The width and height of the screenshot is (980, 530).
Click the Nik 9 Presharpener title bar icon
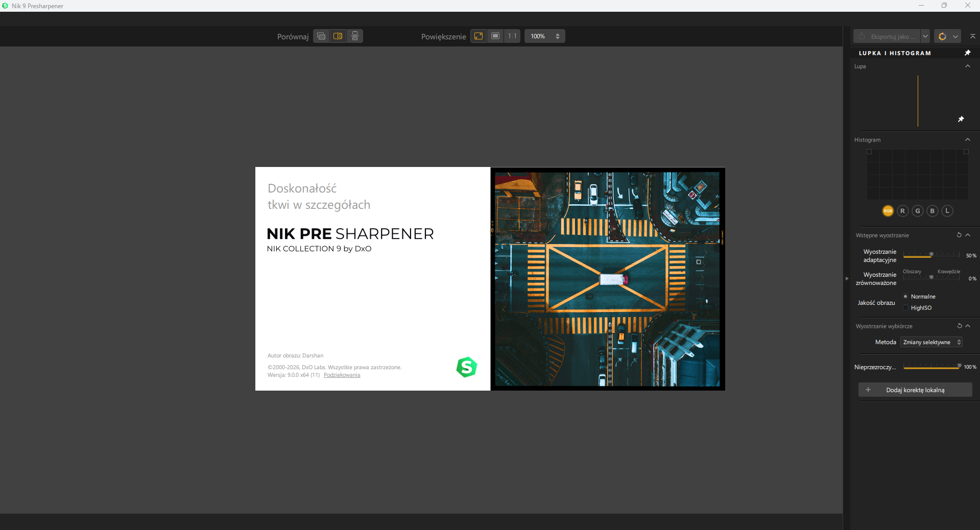(x=5, y=6)
